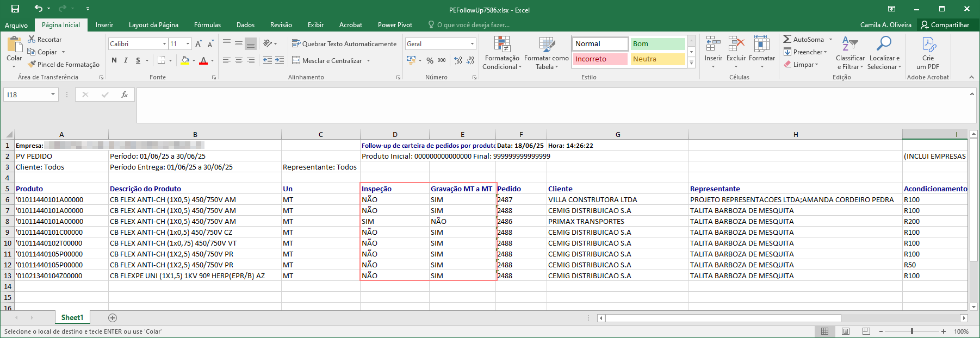Screen dimensions: 980x338
Task: Decrease the font size
Action: click(x=210, y=44)
